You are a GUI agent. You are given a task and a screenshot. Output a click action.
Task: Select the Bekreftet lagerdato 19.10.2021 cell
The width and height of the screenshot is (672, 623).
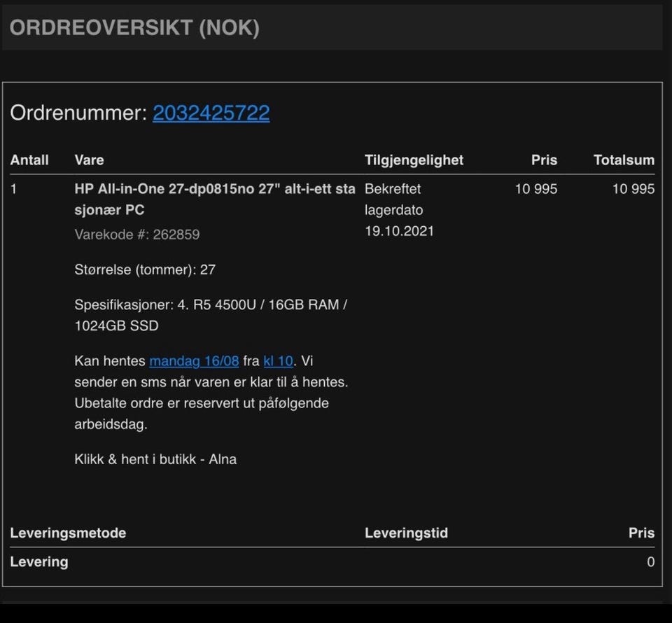point(399,210)
